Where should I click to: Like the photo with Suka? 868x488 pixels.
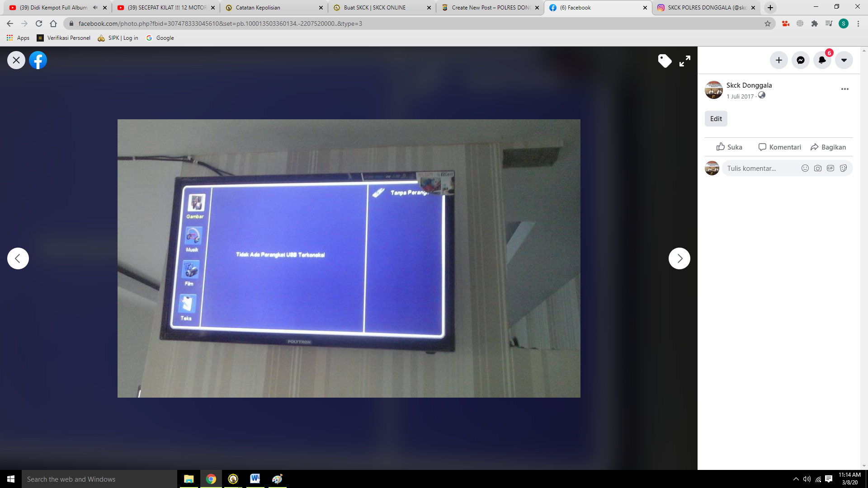[x=729, y=147]
